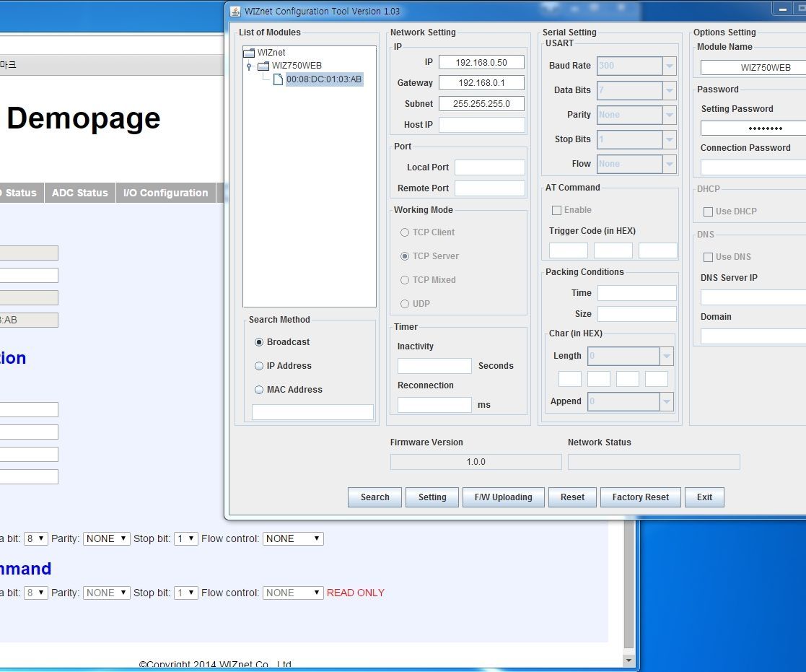
Task: Open the Parity dropdown in Serial Setting
Action: 670,115
